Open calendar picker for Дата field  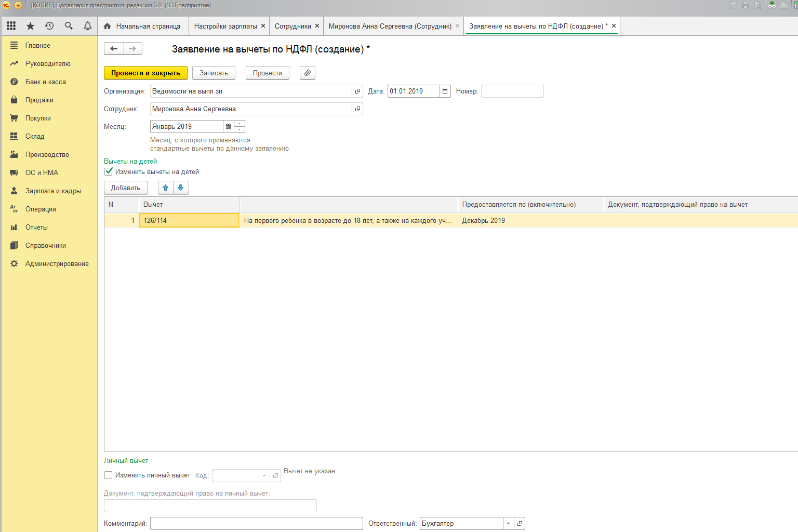click(445, 91)
